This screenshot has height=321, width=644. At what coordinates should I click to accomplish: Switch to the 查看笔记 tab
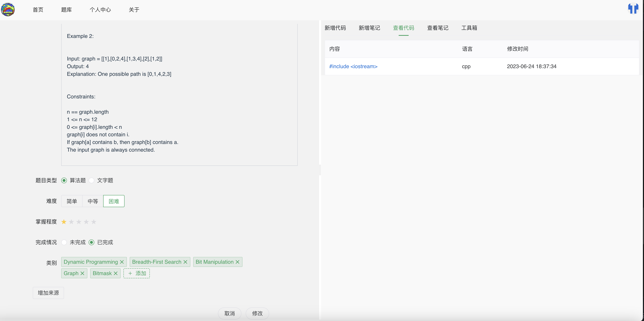tap(437, 28)
